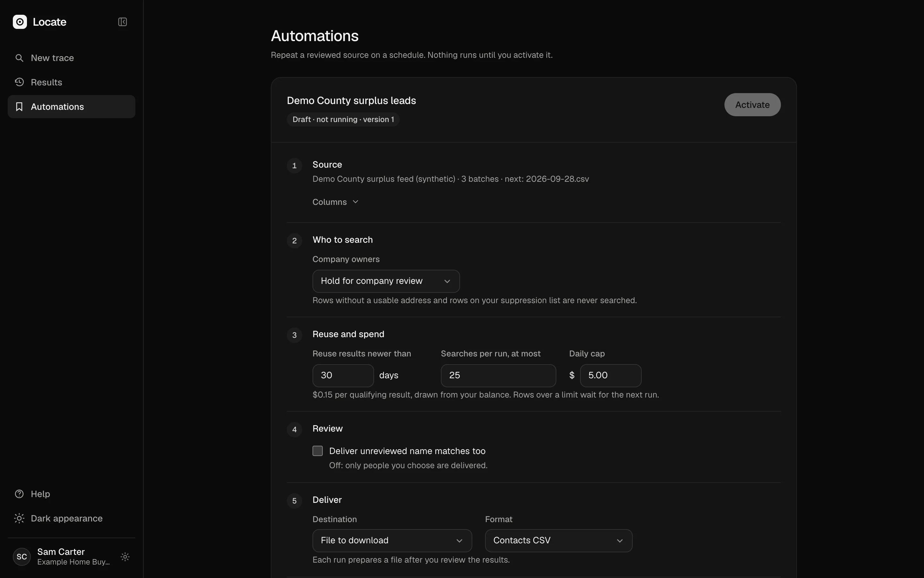Screen dimensions: 924x578
Task: Open the Hold for company review dropdown
Action: coord(386,281)
